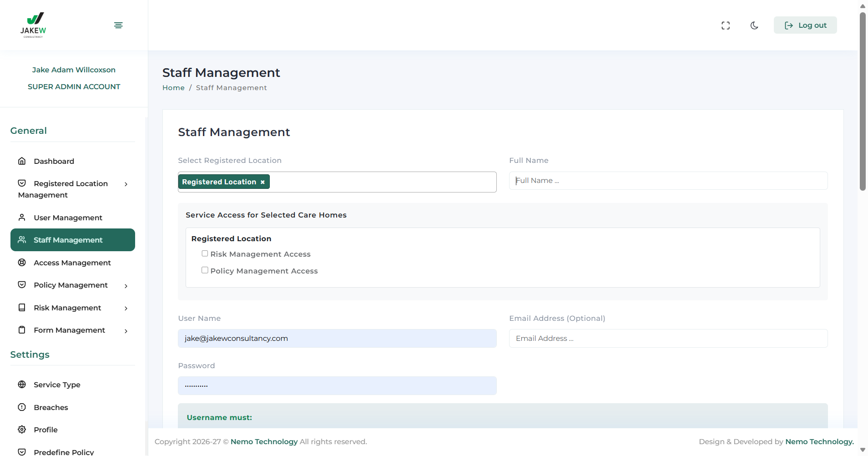Click the User Management person icon
This screenshot has width=868, height=456.
[22, 218]
